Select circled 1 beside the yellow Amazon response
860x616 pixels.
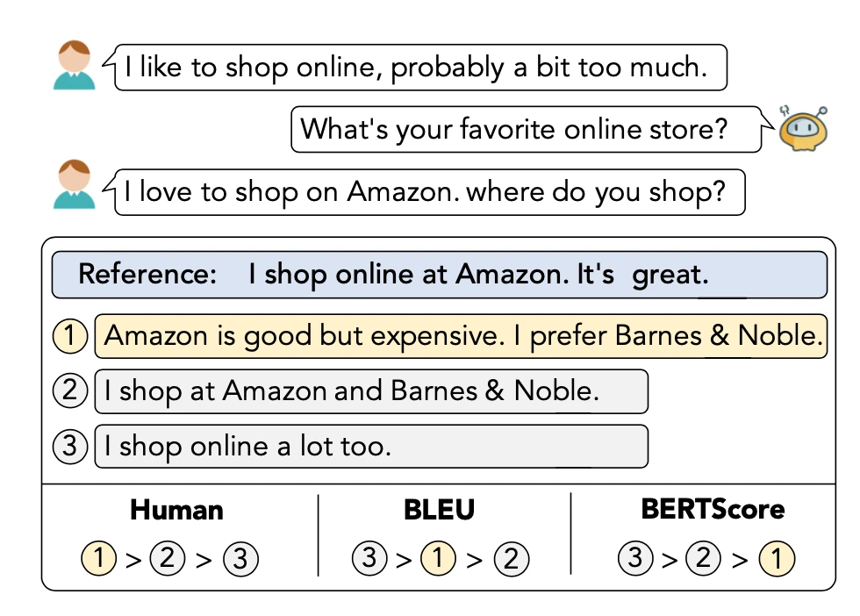pos(70,336)
